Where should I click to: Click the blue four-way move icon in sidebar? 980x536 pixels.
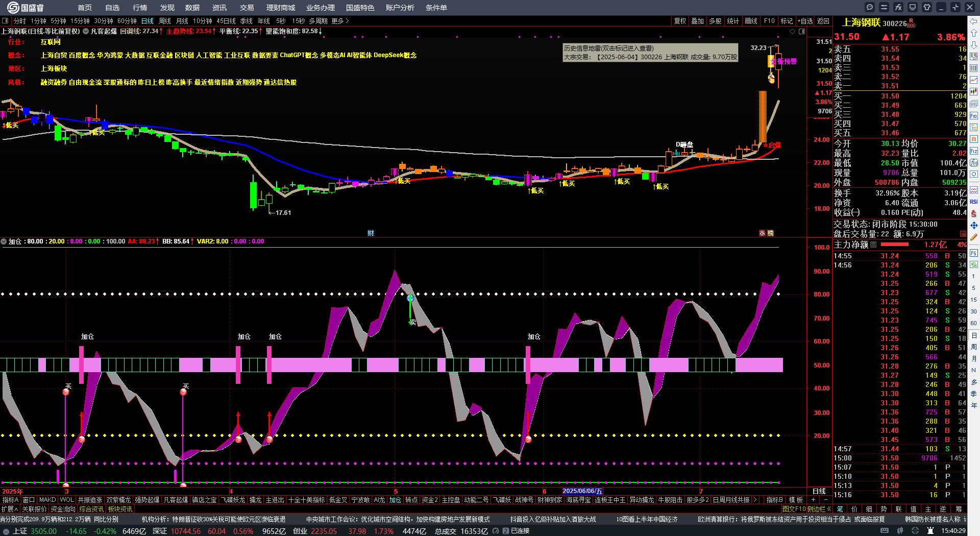point(974,225)
